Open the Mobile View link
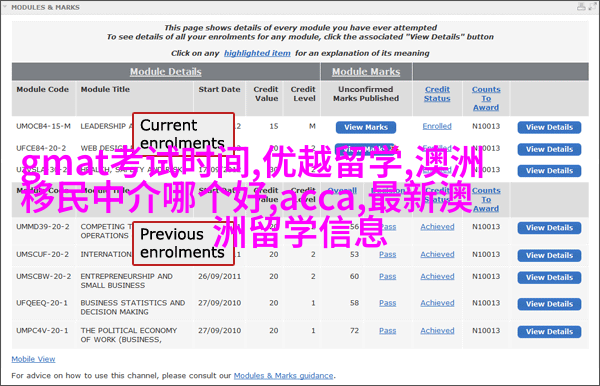Viewport: 600px width, 386px height. click(33, 359)
